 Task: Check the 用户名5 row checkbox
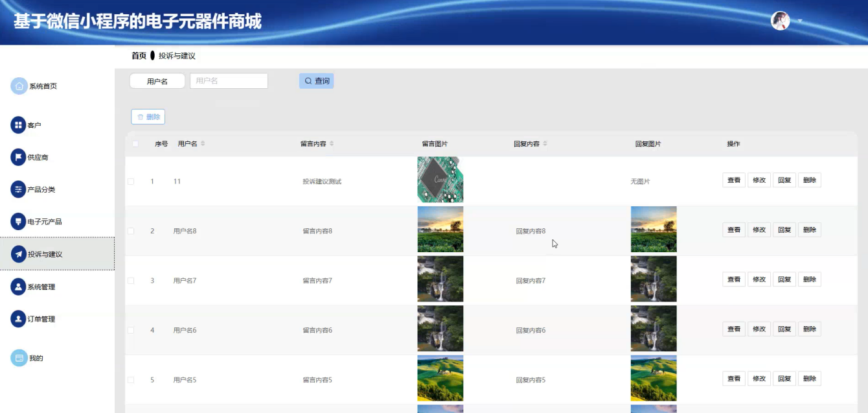click(x=131, y=380)
